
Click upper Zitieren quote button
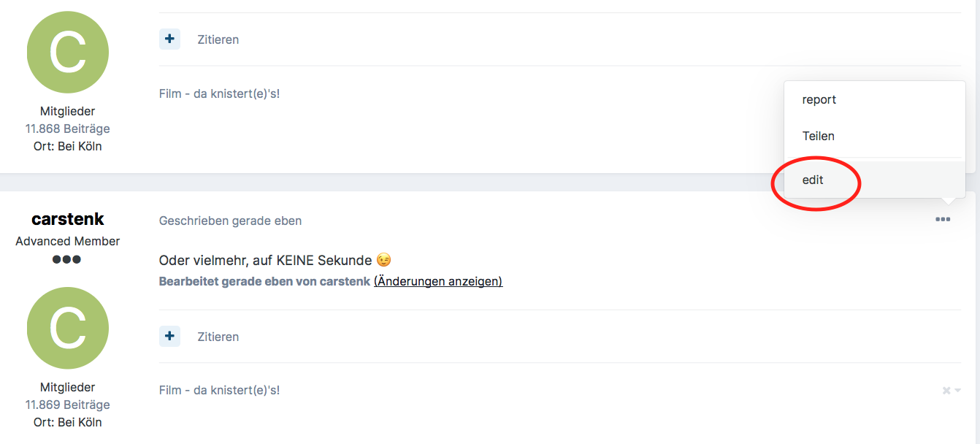tap(218, 39)
